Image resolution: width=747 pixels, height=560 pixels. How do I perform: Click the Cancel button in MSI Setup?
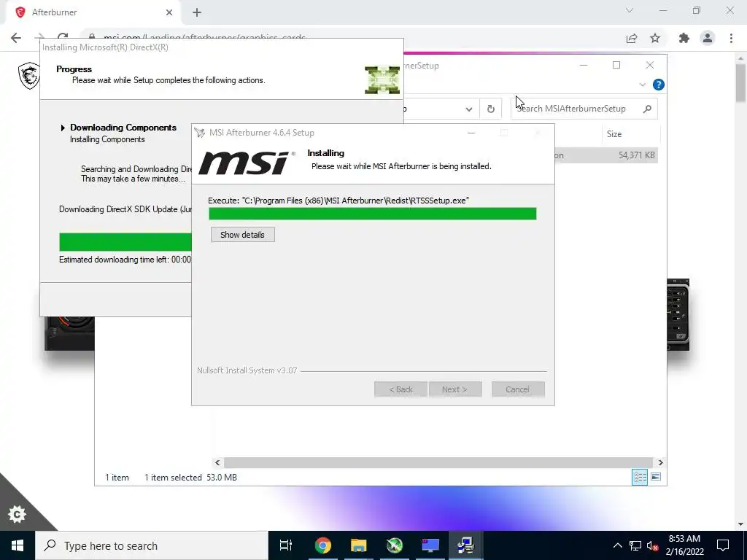[518, 389]
